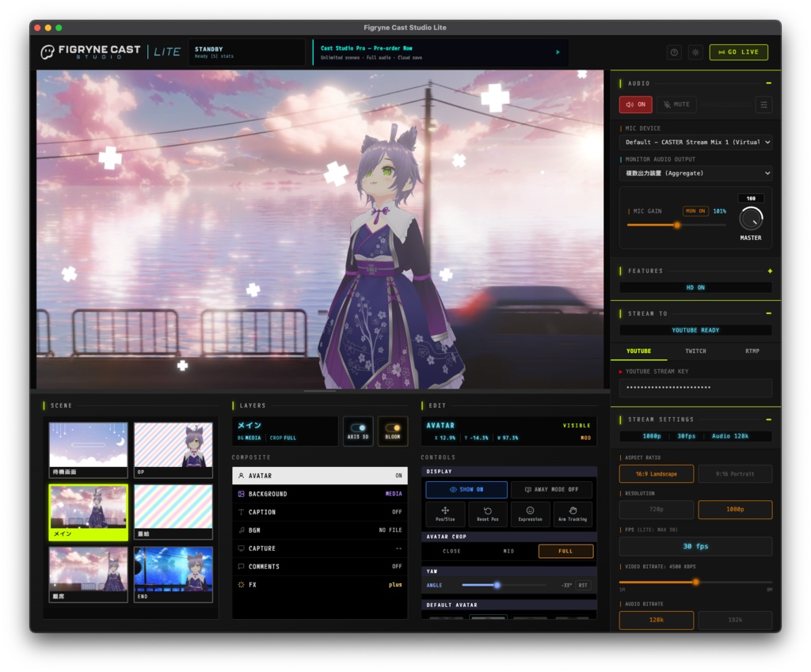The height and width of the screenshot is (672, 811).
Task: Toggle the HD ON feature
Action: tap(695, 287)
